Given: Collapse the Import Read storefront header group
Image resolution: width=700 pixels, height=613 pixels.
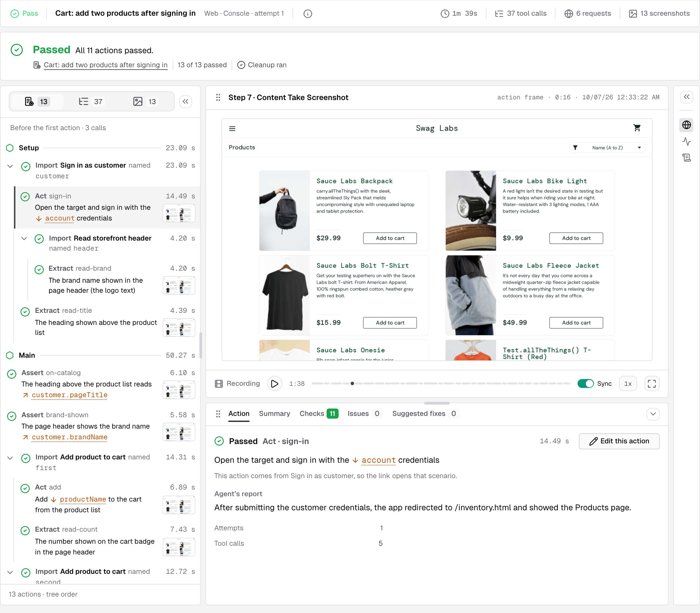Looking at the screenshot, I should point(24,239).
